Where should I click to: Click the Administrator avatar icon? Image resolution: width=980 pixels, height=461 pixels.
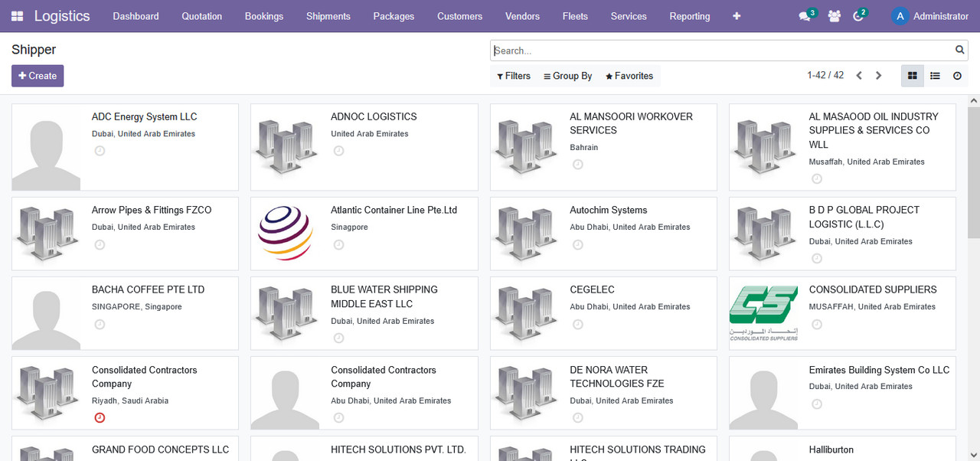(x=900, y=16)
